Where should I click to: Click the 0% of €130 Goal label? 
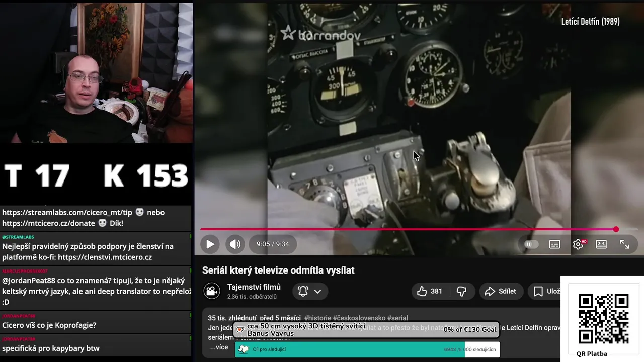(470, 330)
